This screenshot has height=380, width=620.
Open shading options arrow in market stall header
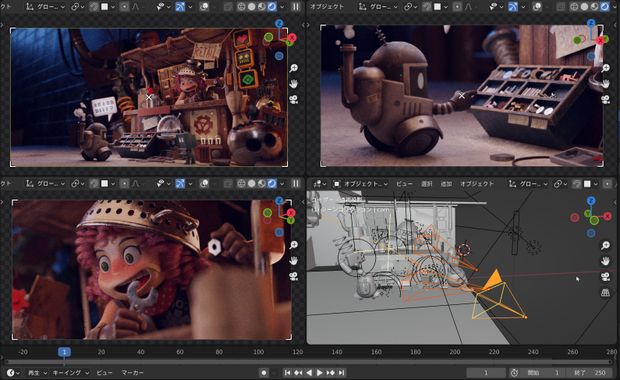[x=282, y=7]
